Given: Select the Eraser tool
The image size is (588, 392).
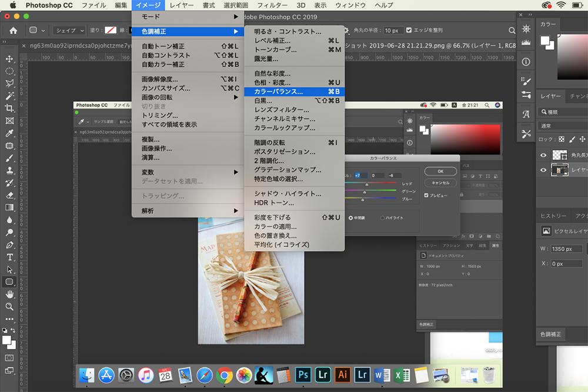Looking at the screenshot, I should coord(9,195).
